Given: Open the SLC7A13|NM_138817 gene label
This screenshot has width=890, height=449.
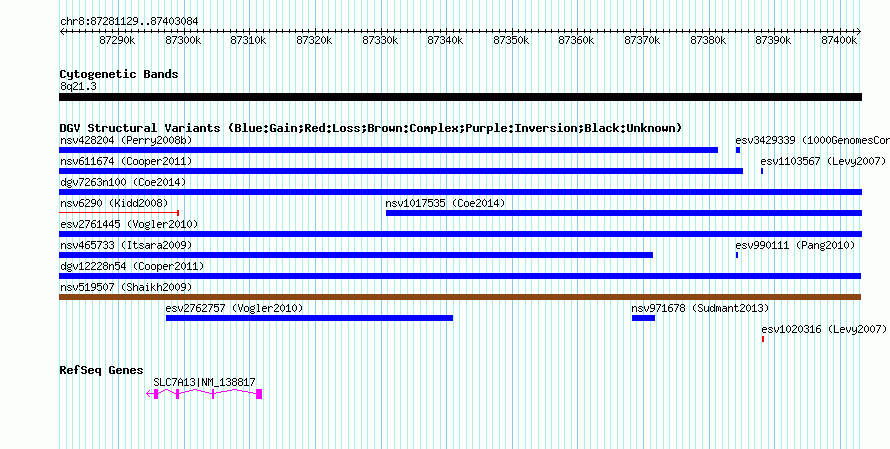Looking at the screenshot, I should tap(204, 383).
